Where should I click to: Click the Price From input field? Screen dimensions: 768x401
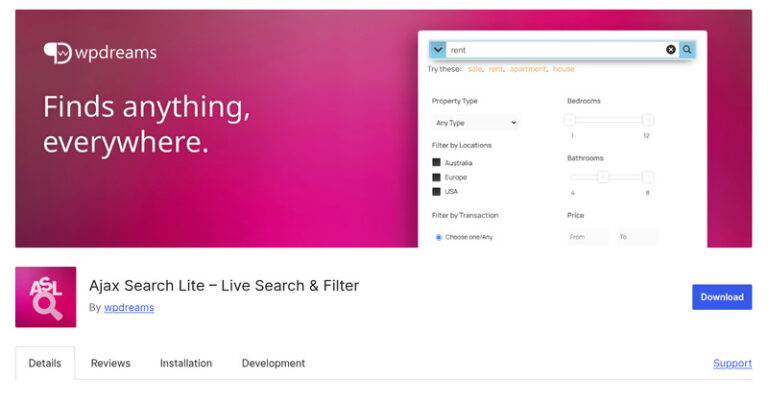pyautogui.click(x=588, y=237)
